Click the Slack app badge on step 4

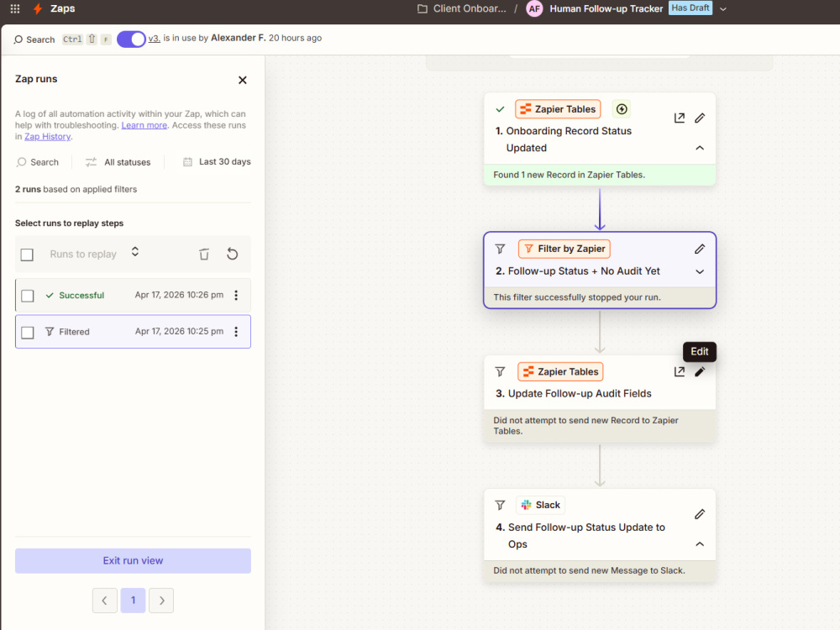(540, 505)
